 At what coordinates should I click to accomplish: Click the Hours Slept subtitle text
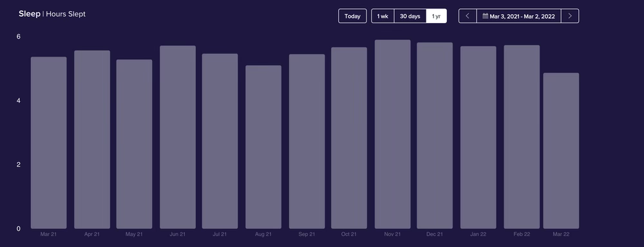point(66,14)
